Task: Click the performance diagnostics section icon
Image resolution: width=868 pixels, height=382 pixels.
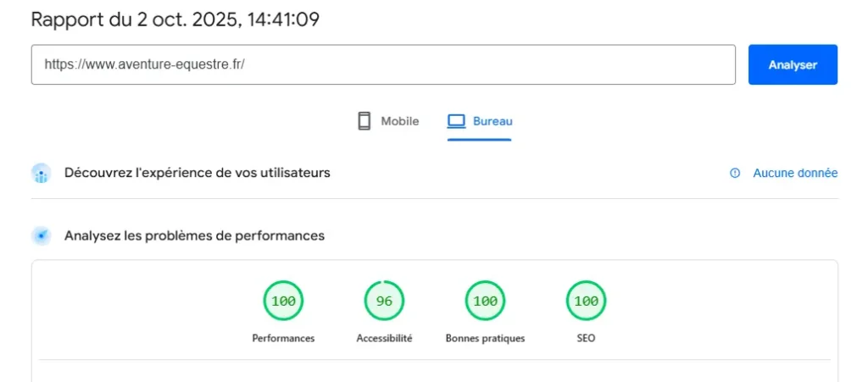Action: pos(42,236)
